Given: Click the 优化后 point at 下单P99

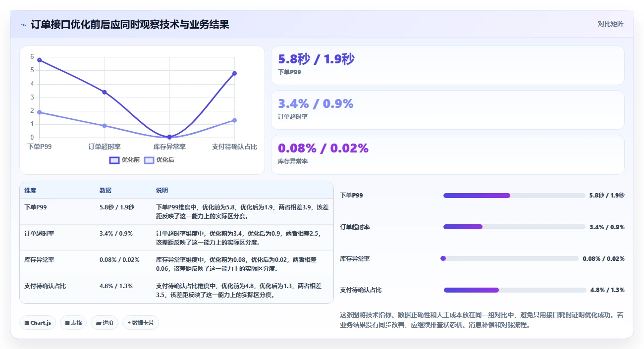Looking at the screenshot, I should (x=39, y=112).
